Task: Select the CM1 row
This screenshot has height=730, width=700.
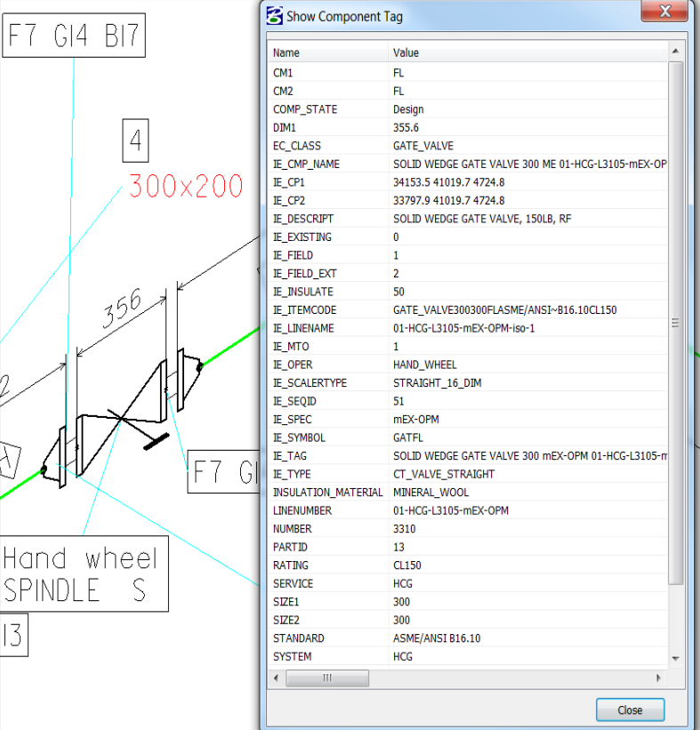Action: (x=468, y=73)
